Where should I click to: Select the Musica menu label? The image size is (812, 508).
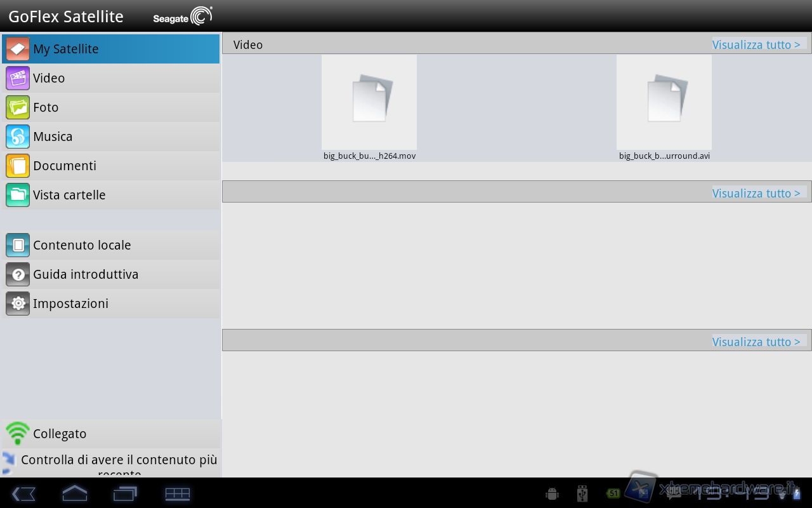click(x=53, y=137)
